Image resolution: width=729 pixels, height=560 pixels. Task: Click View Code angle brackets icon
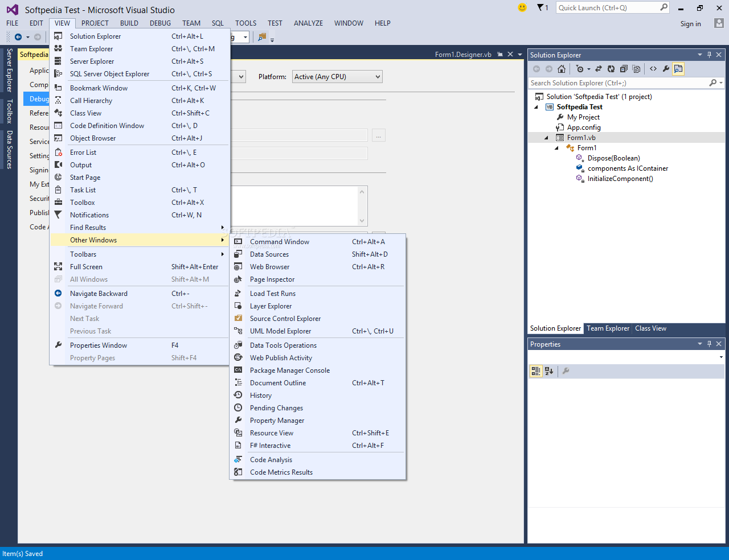[x=653, y=69]
